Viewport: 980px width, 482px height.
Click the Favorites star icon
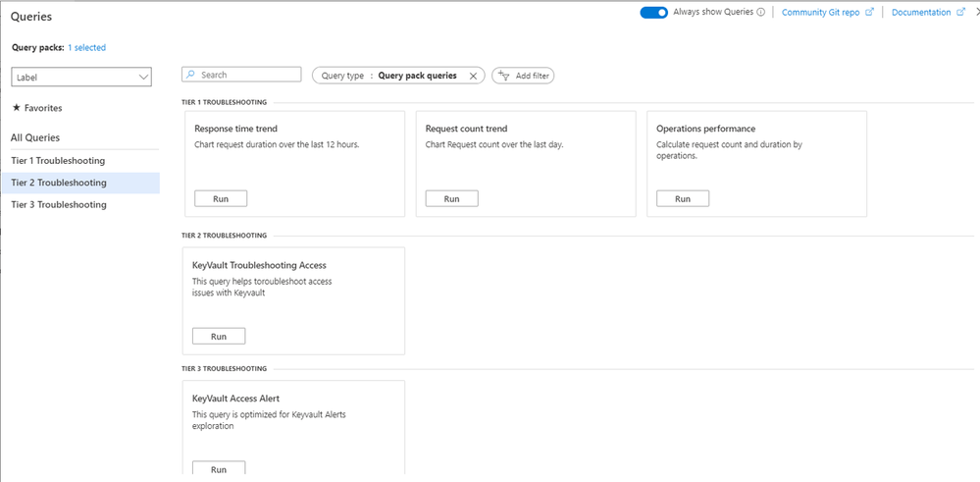[16, 108]
